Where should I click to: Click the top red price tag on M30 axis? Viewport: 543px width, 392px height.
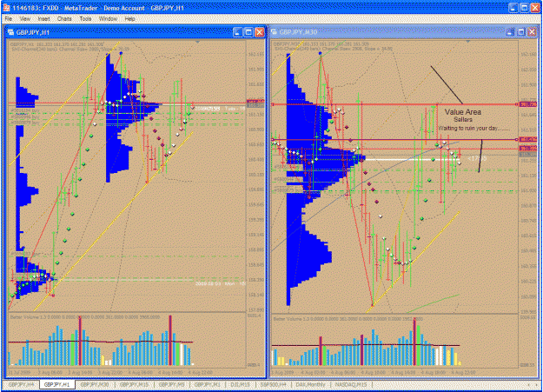527,104
